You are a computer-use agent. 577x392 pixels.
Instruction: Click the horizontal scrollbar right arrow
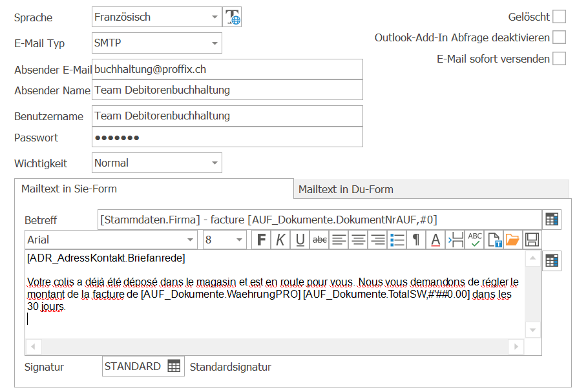pyautogui.click(x=516, y=346)
